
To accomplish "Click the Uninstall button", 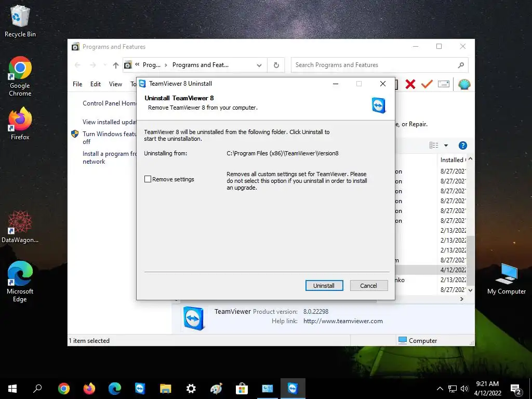I will coord(324,286).
